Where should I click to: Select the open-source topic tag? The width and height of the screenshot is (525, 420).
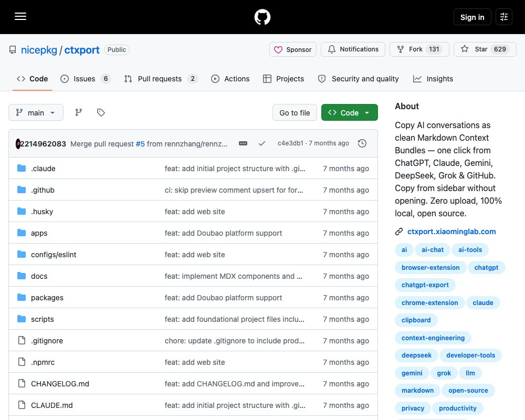(468, 390)
